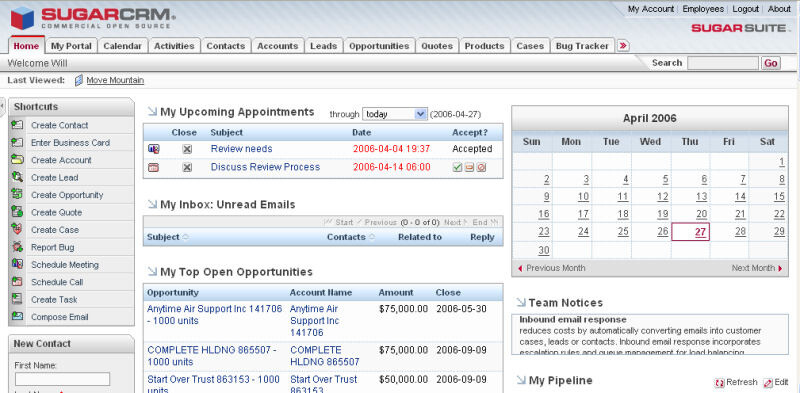800x393 pixels.
Task: Click the Report Bug shortcut icon
Action: click(17, 247)
